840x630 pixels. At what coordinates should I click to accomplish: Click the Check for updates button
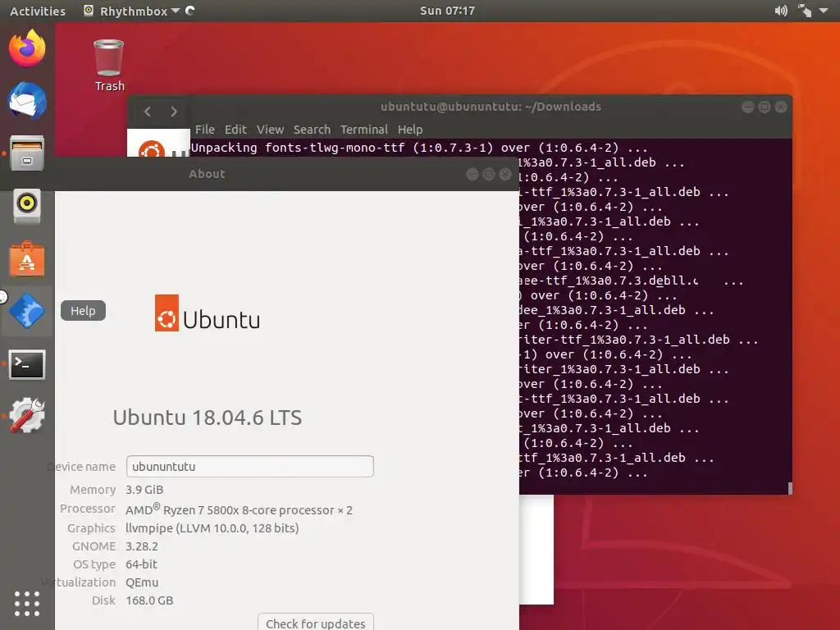tap(316, 623)
